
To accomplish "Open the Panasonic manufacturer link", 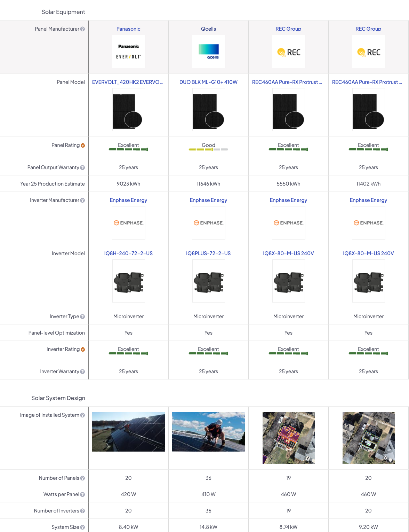I will 128,29.
